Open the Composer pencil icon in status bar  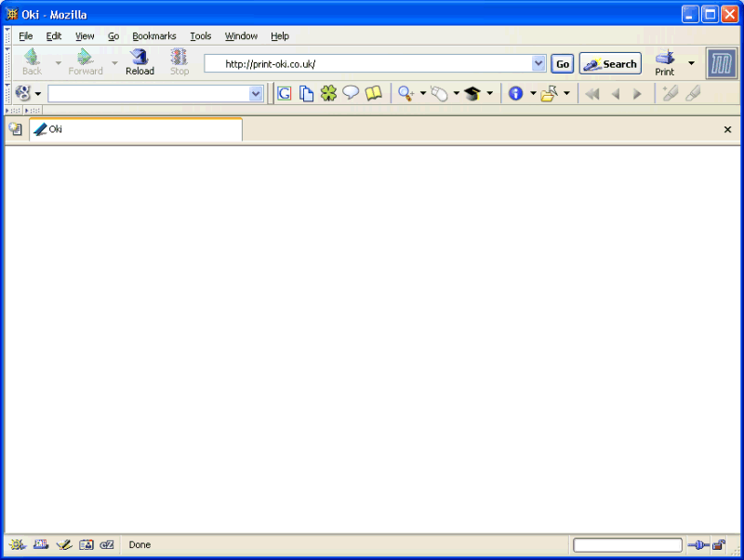point(64,545)
